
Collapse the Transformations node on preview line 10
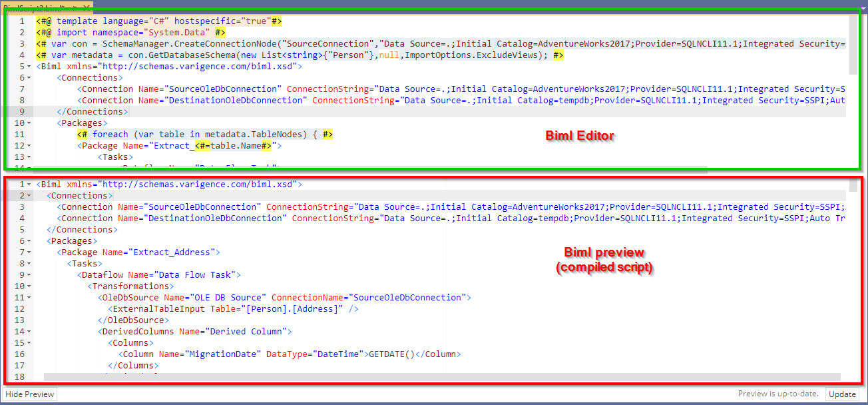[x=30, y=286]
